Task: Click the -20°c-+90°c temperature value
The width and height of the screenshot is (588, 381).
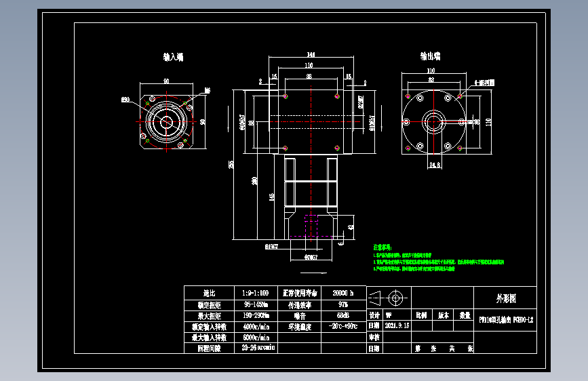Action: 342,326
